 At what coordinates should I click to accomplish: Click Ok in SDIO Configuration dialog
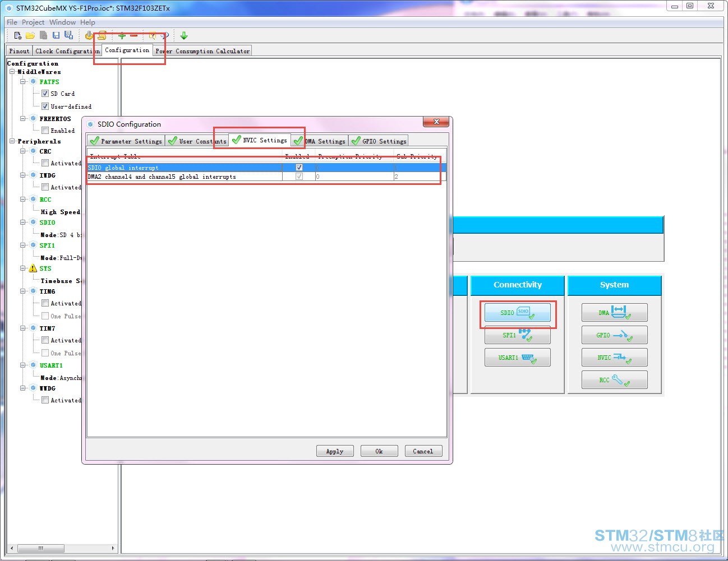click(379, 451)
